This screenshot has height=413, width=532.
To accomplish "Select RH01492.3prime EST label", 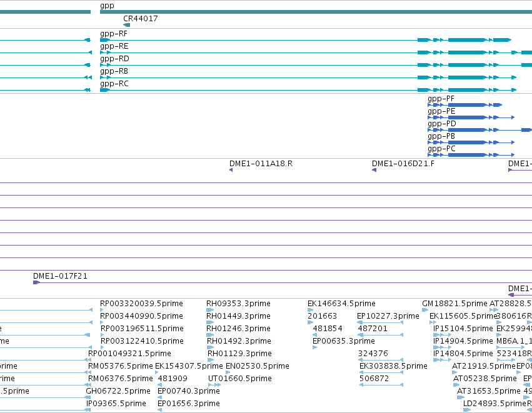I will click(x=239, y=341).
